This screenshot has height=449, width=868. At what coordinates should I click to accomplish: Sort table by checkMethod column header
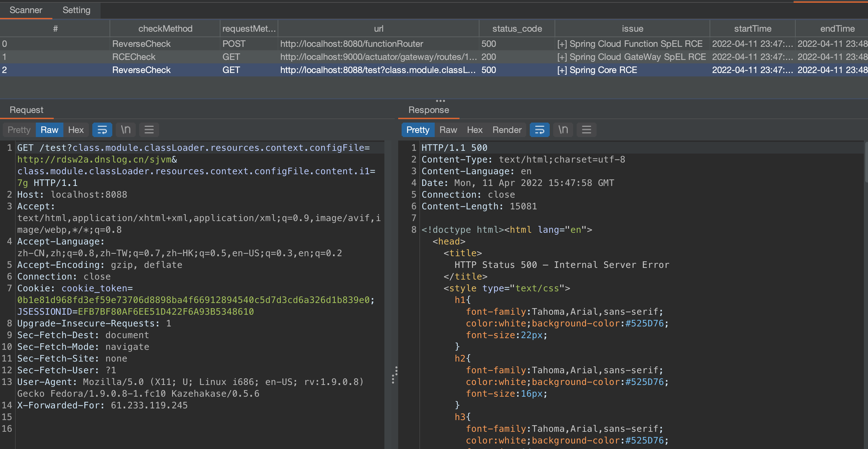pos(165,29)
